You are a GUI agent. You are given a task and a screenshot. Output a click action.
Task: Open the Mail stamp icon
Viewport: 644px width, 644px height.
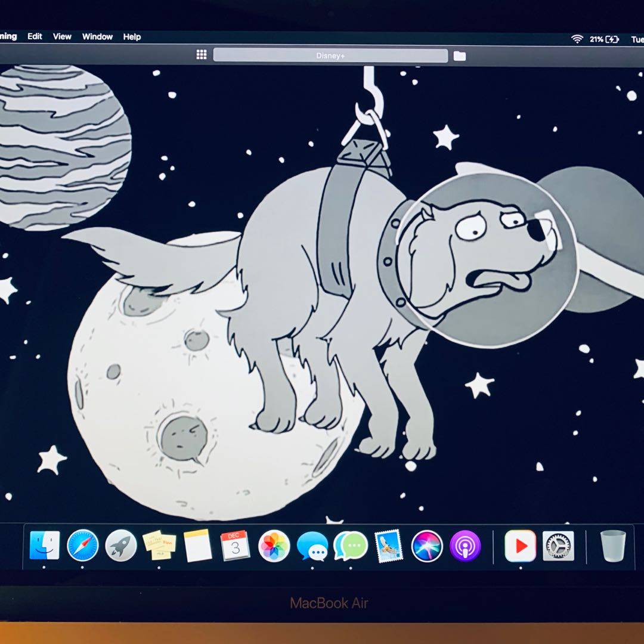pyautogui.click(x=389, y=546)
